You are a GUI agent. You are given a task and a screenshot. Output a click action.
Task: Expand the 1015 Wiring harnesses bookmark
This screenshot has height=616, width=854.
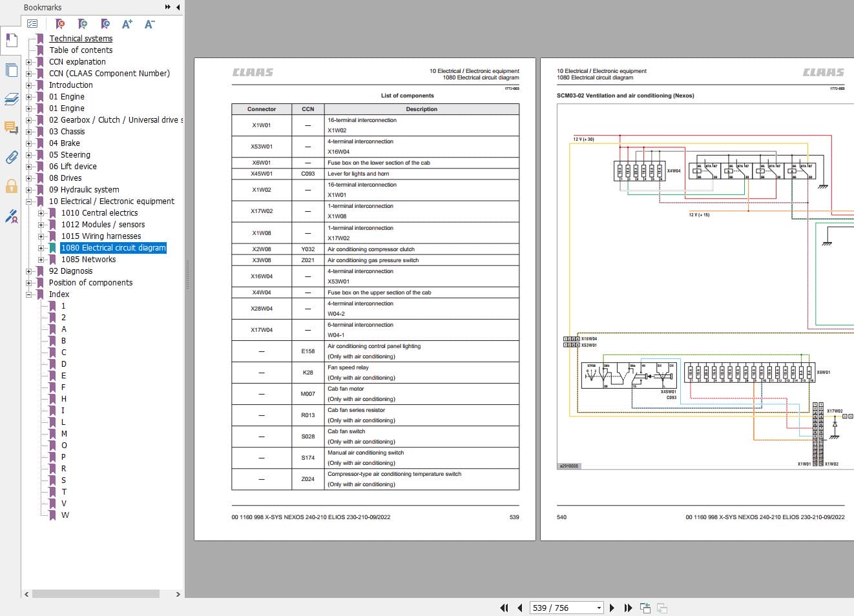(x=41, y=236)
